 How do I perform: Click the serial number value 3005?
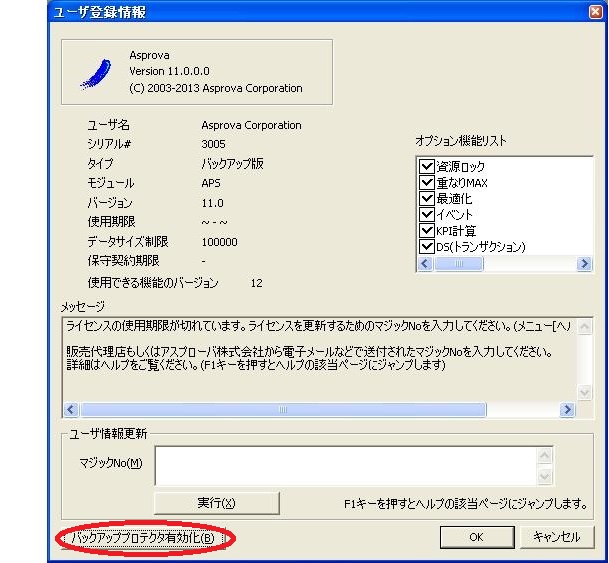click(213, 144)
